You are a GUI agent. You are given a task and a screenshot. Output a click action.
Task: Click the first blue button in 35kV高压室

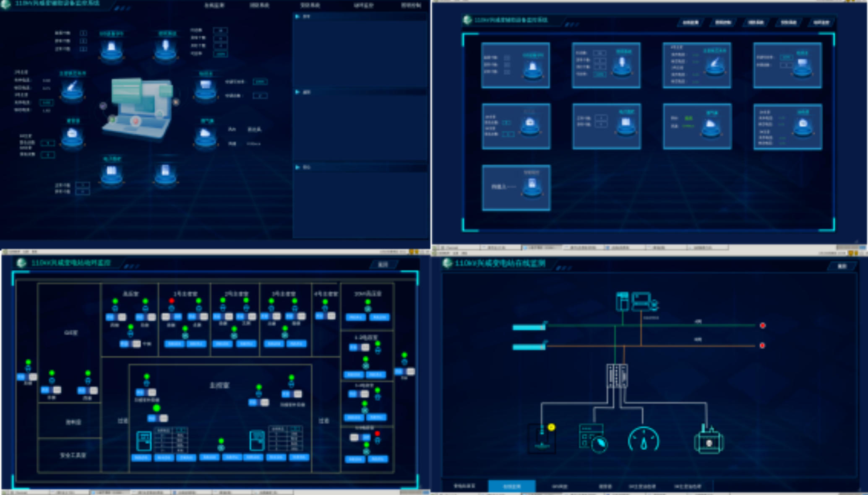pos(356,317)
